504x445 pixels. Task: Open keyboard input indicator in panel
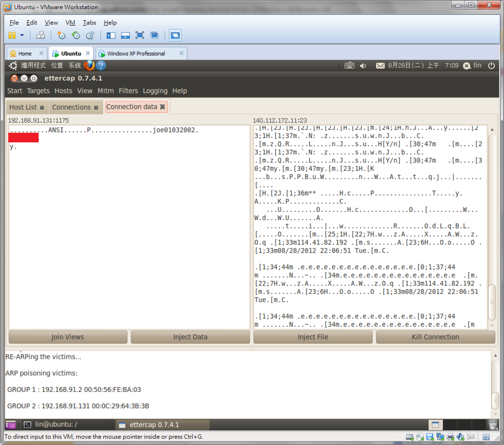pos(349,65)
